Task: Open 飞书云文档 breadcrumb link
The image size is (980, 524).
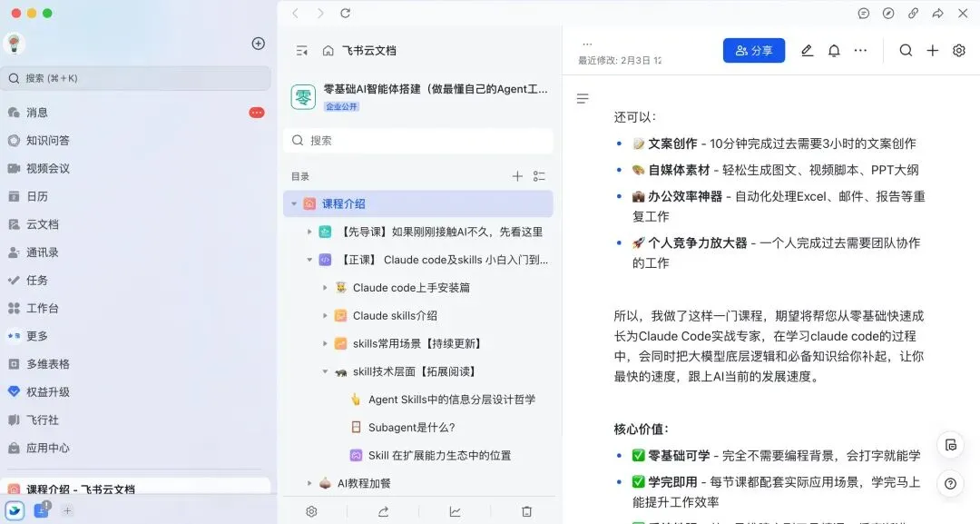Action: pyautogui.click(x=368, y=51)
